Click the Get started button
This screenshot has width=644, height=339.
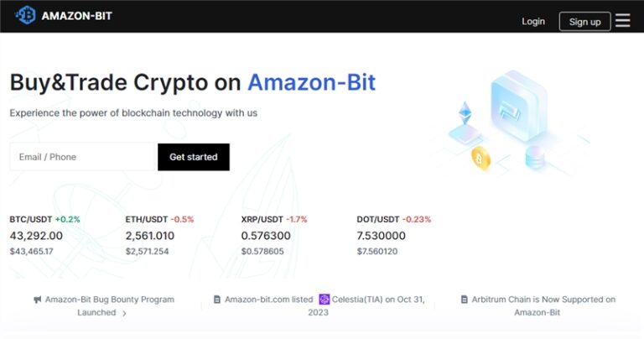193,157
